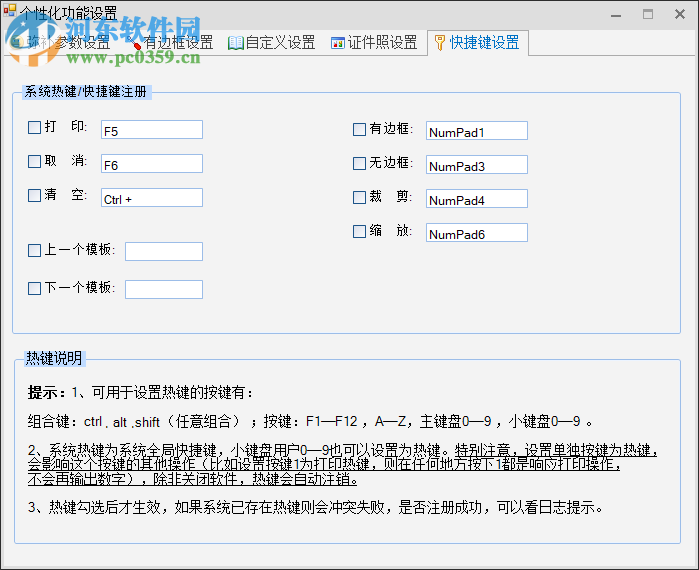The height and width of the screenshot is (570, 699).
Task: Check the 无边框 hotkey checkbox
Action: [359, 163]
